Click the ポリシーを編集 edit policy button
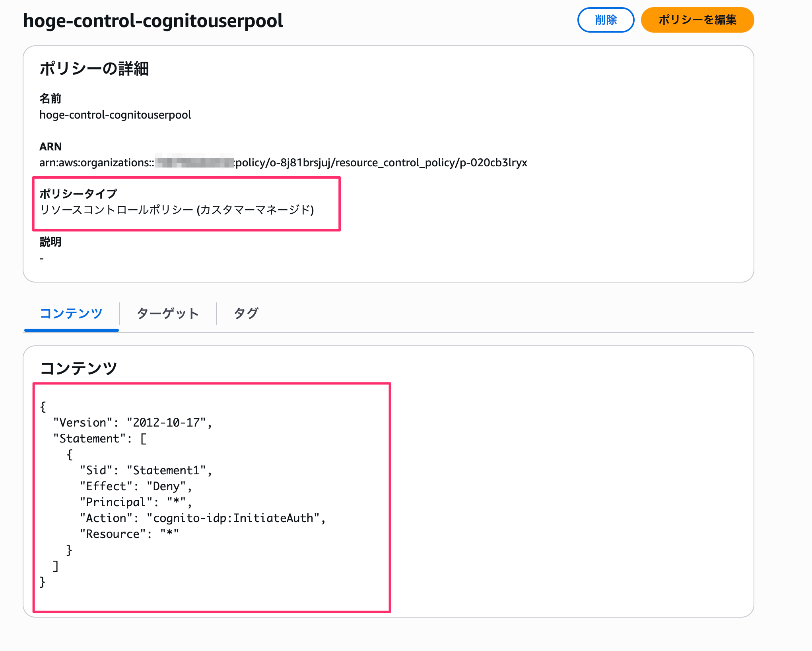812x651 pixels. 697,20
